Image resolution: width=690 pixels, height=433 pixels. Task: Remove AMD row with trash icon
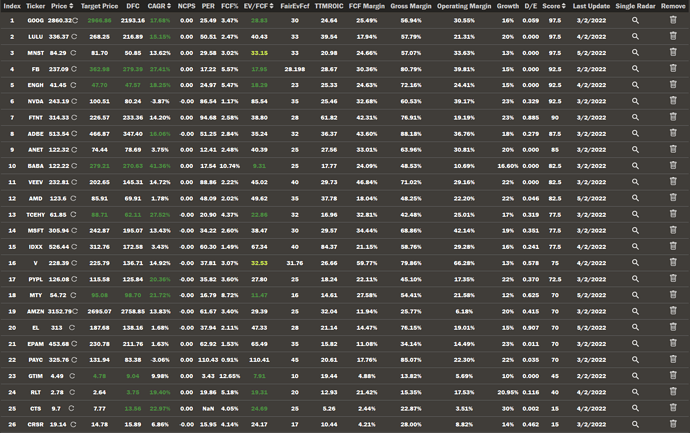(x=673, y=198)
